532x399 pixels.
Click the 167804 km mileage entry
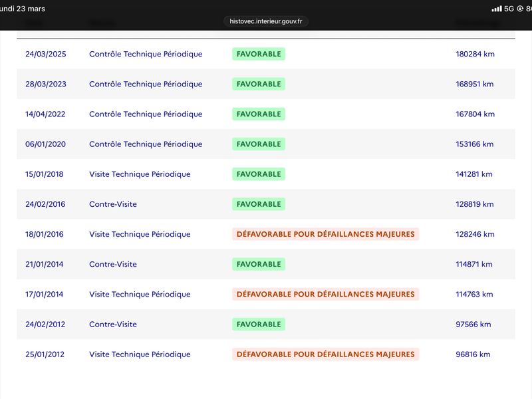pyautogui.click(x=475, y=114)
